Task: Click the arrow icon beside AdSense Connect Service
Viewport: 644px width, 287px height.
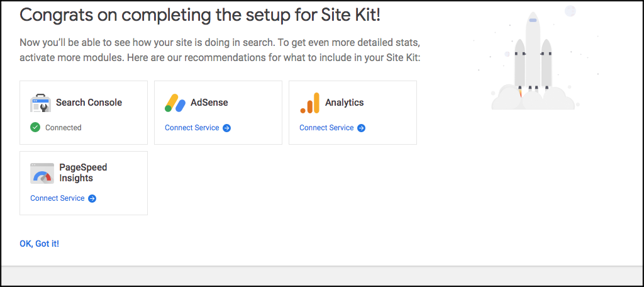Action: (x=227, y=128)
